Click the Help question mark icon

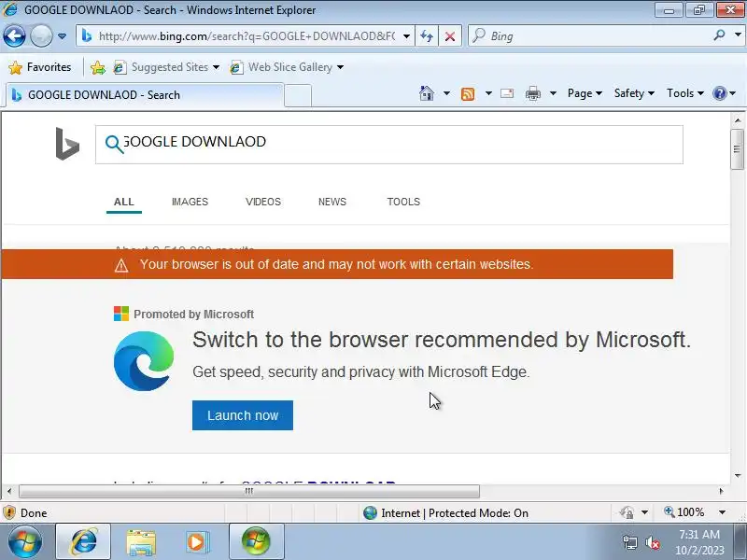(x=719, y=93)
